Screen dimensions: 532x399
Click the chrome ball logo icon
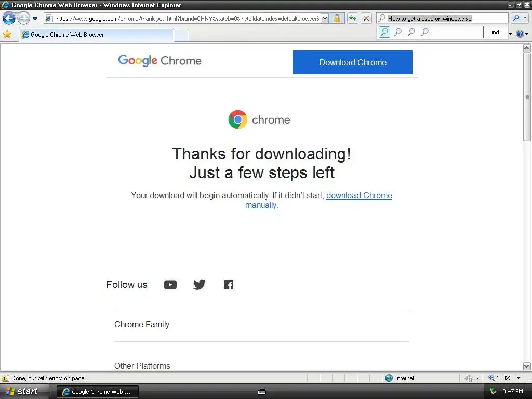(x=238, y=119)
